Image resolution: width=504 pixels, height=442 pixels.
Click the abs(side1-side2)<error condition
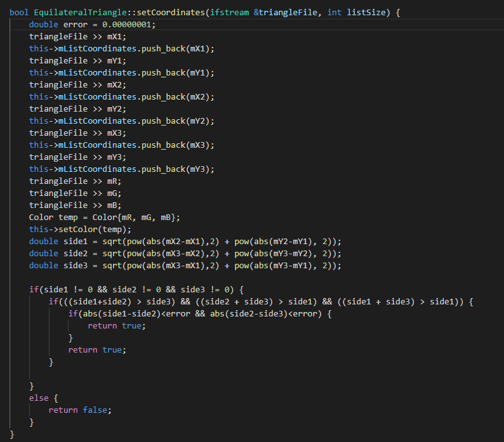(200, 314)
